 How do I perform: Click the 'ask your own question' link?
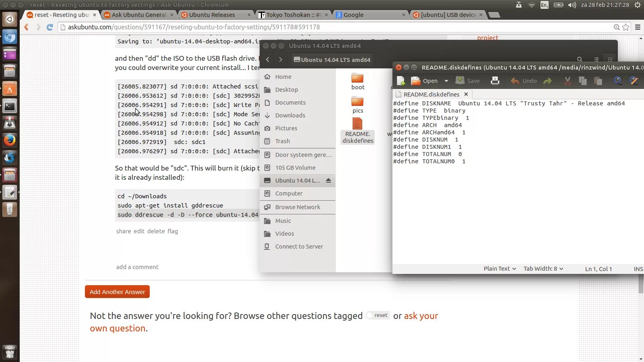(264, 322)
